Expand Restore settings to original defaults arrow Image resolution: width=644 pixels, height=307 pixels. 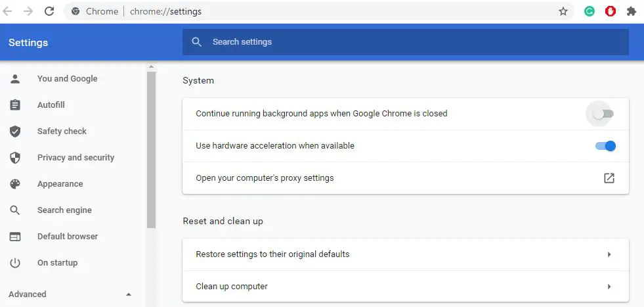tap(609, 254)
